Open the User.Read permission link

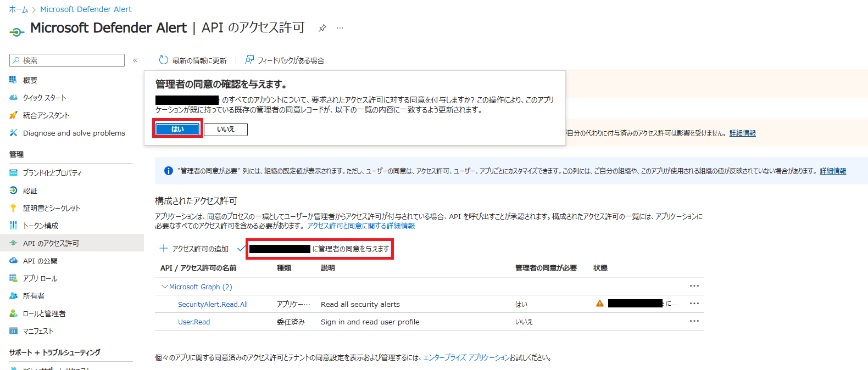[194, 322]
